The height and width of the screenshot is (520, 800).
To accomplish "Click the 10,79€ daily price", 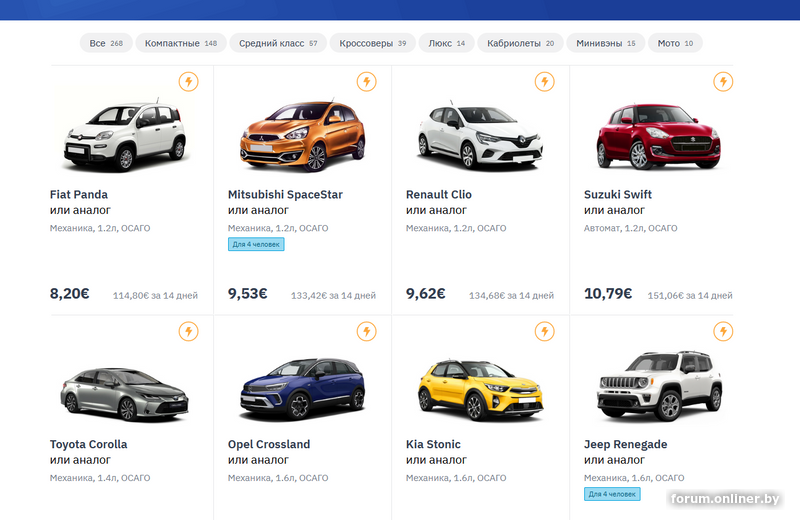I will click(608, 293).
